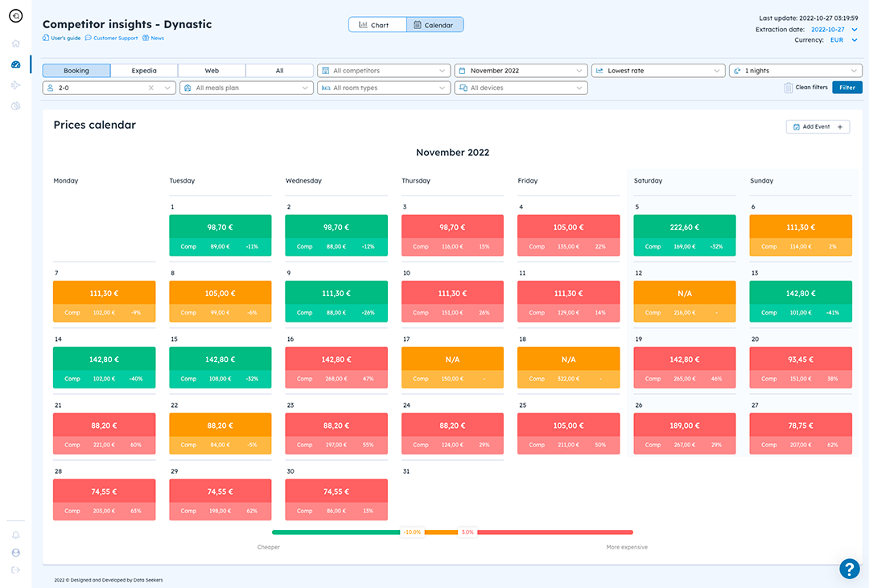The image size is (869, 588).
Task: Open the All devices dropdown
Action: (x=521, y=88)
